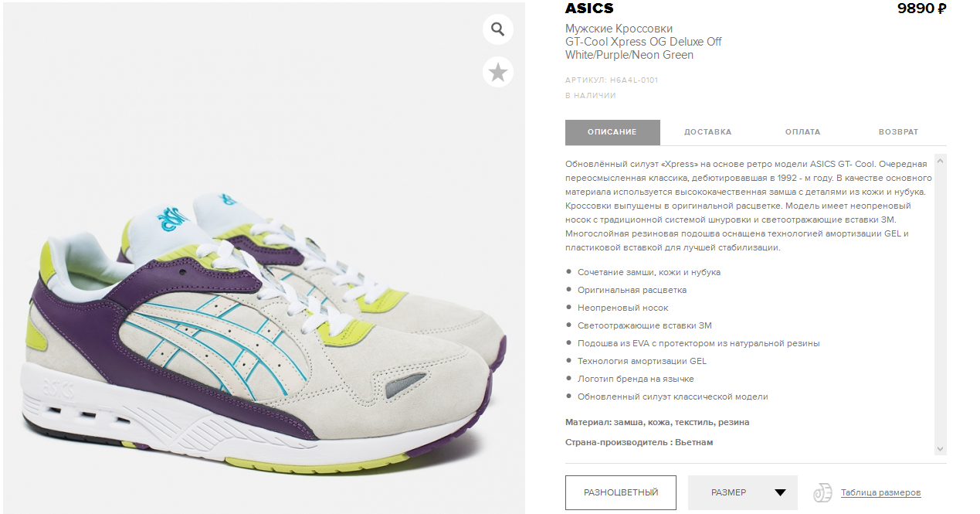This screenshot has height=514, width=980.
Task: Switch to the ОПЛАТА tab
Action: point(803,132)
